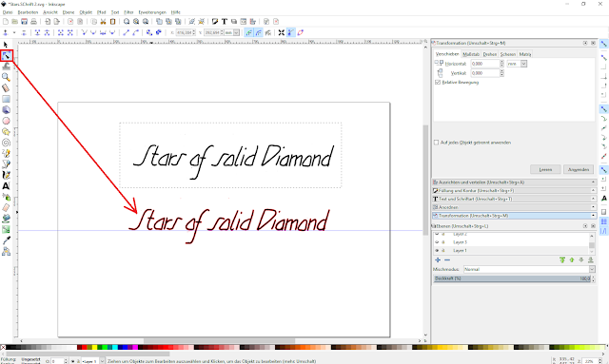Expand Text und Schriftart panel
Image resolution: width=609 pixels, height=364 pixels.
coord(514,199)
